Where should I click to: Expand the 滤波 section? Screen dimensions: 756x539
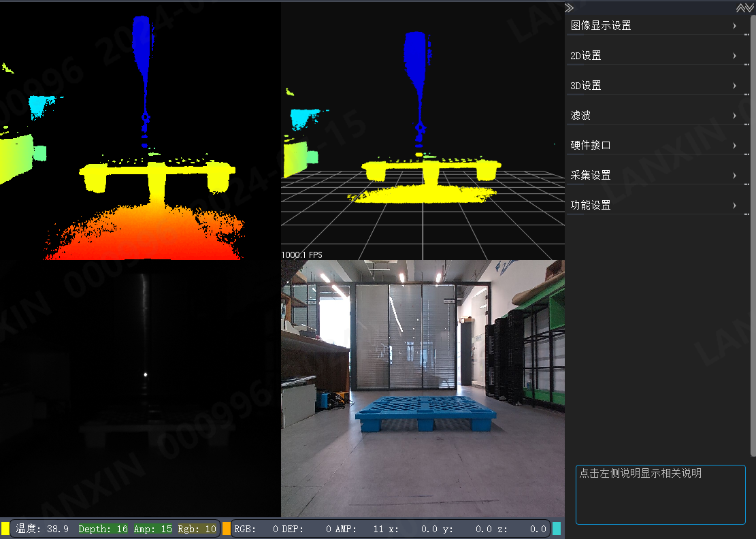coord(657,115)
